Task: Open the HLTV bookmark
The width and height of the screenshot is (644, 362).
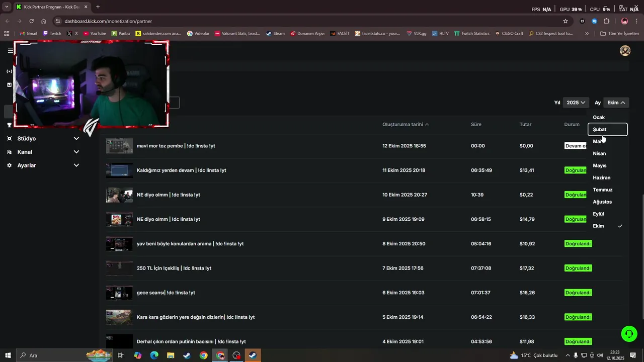Action: [x=440, y=34]
